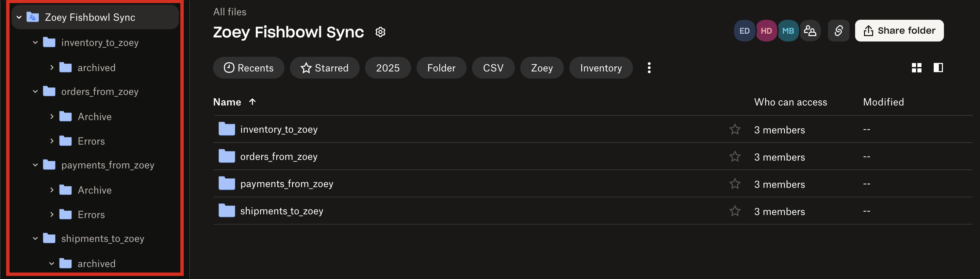Switch to grid view icon
The width and height of the screenshot is (980, 279).
point(916,68)
